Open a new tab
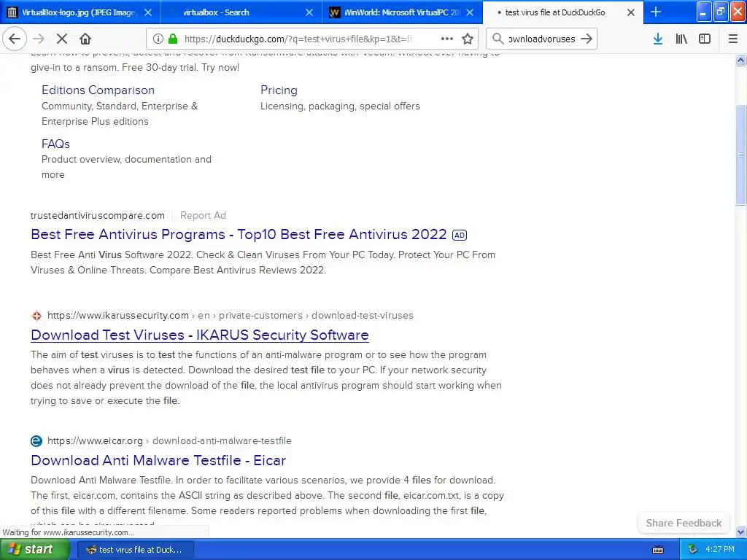This screenshot has height=560, width=747. coord(656,12)
